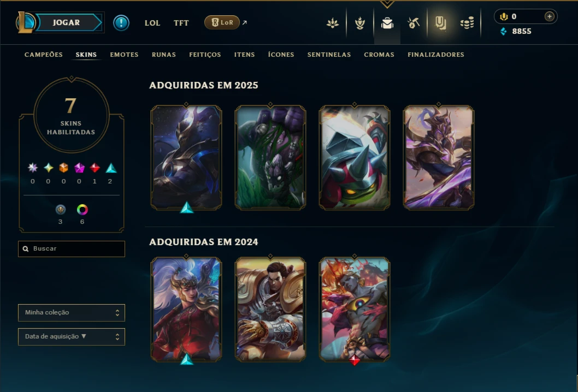Toggle the chroma color wheel filter
578x392 pixels.
tap(82, 210)
